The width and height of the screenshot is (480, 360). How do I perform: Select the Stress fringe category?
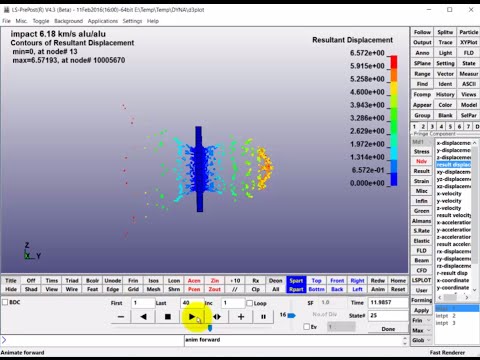[421, 151]
